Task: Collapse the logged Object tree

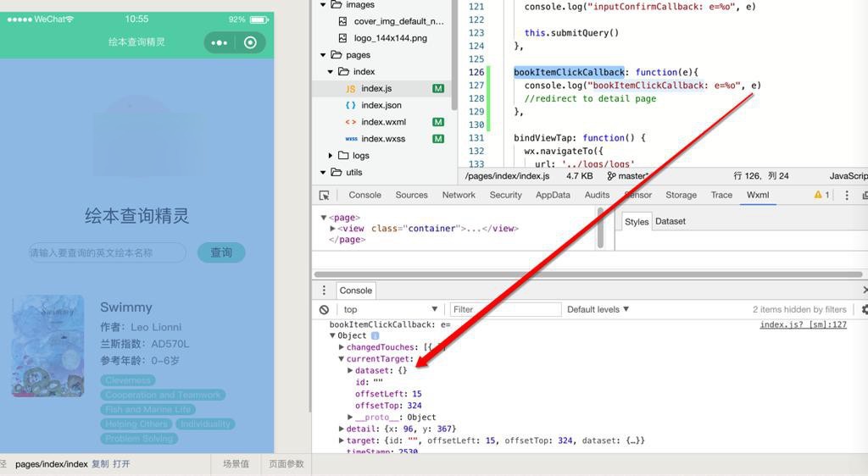Action: tap(332, 335)
